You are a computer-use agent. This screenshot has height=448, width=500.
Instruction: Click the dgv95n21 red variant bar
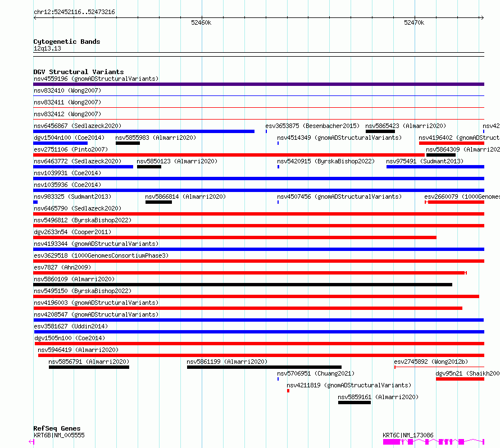pos(460,379)
